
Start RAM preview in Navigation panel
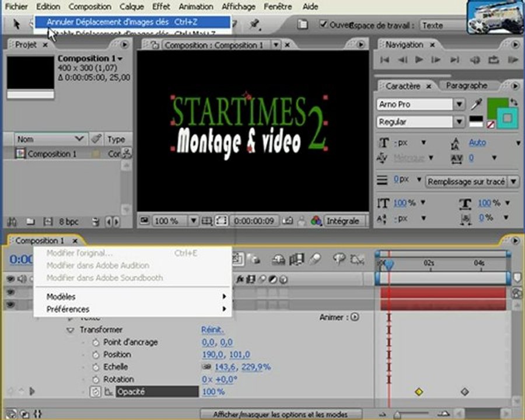513,60
